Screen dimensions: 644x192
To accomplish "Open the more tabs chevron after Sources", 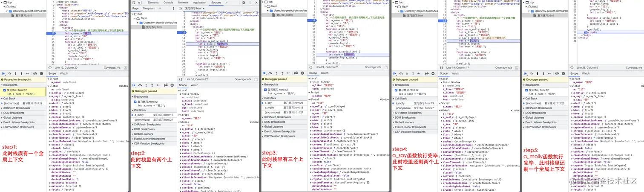I will tap(226, 3).
